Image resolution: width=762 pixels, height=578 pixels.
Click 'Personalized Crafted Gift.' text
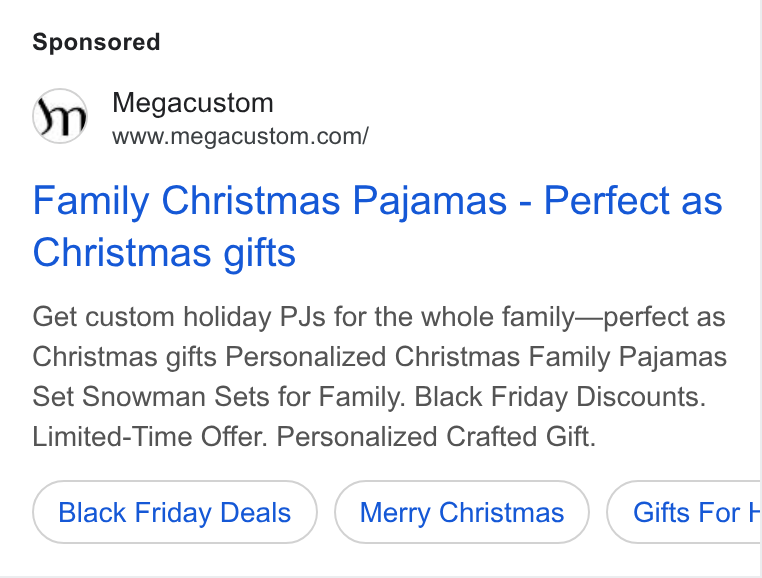point(436,437)
